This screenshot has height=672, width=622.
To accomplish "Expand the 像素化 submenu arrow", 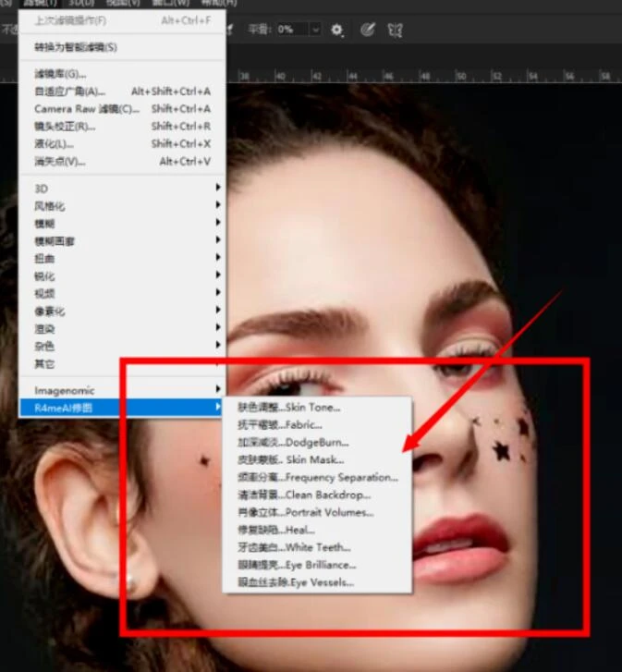I will coord(218,310).
